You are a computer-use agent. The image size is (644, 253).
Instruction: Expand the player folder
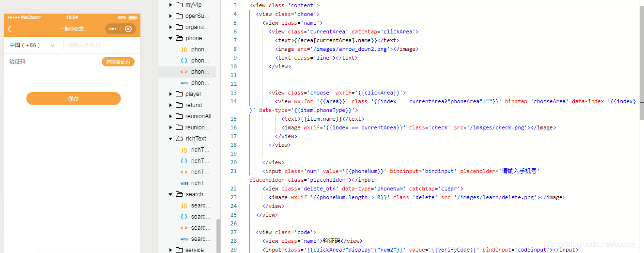click(x=170, y=94)
